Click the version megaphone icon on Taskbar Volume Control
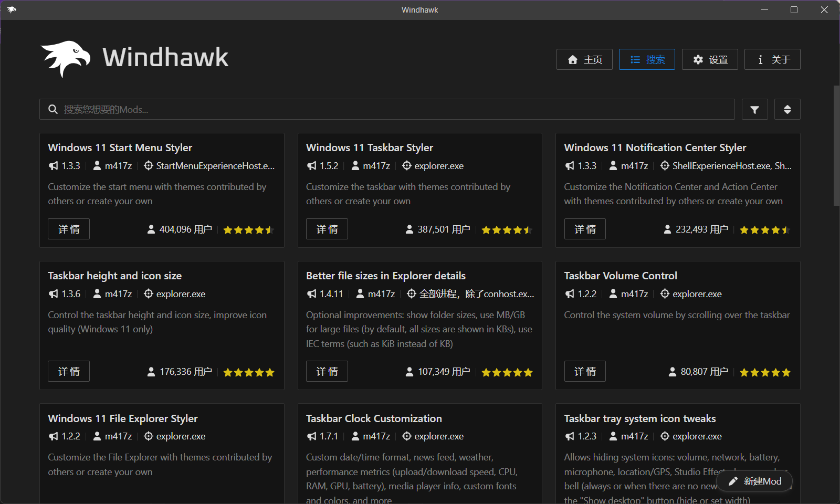Screen dimensions: 840x504 [x=570, y=294]
